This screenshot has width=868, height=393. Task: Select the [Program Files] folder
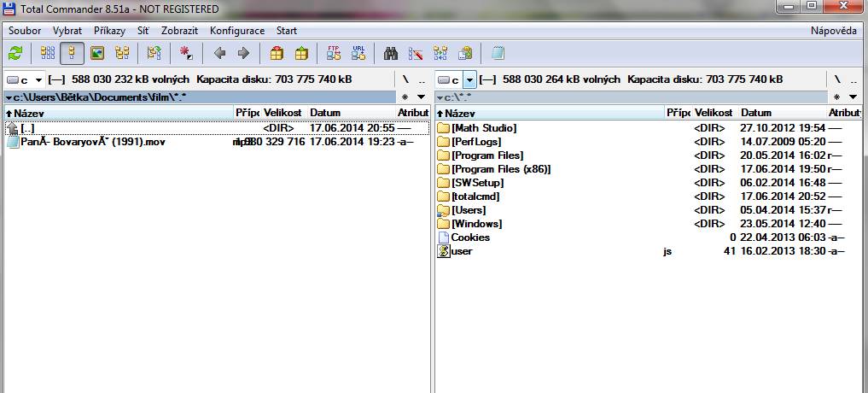648,155
